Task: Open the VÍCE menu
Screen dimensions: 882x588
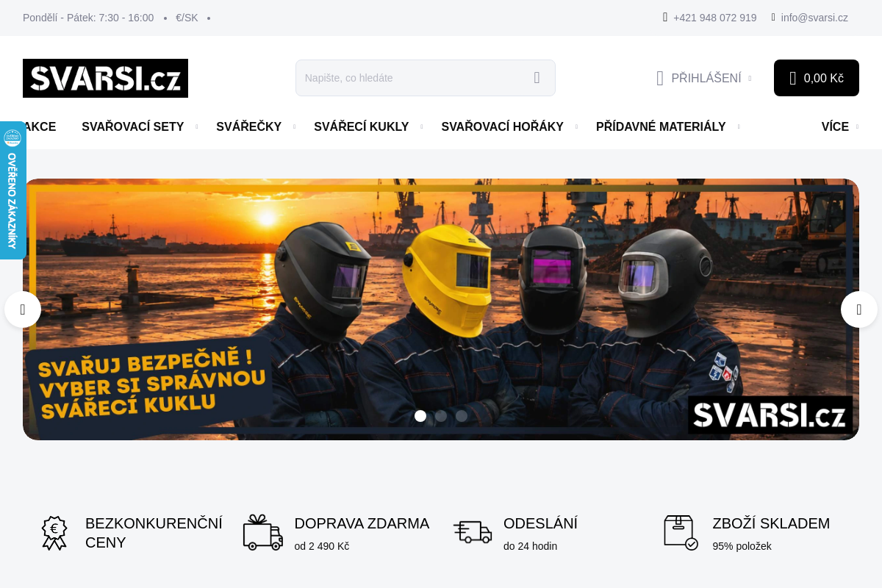Action: click(x=835, y=127)
